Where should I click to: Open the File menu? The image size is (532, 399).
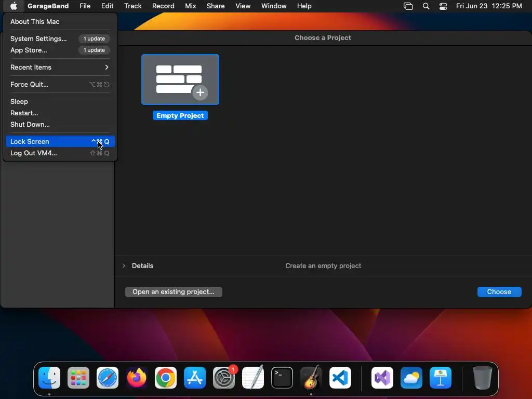[85, 6]
